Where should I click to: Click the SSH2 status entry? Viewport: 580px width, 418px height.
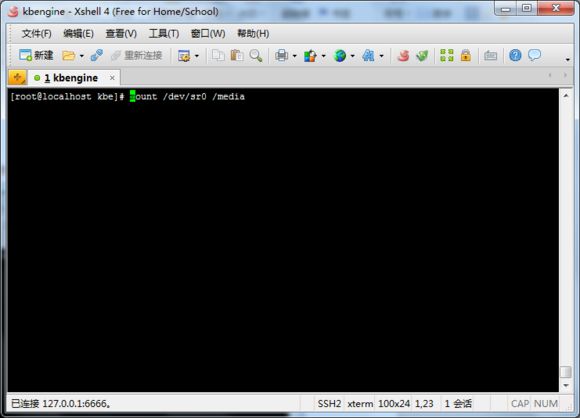(x=329, y=404)
